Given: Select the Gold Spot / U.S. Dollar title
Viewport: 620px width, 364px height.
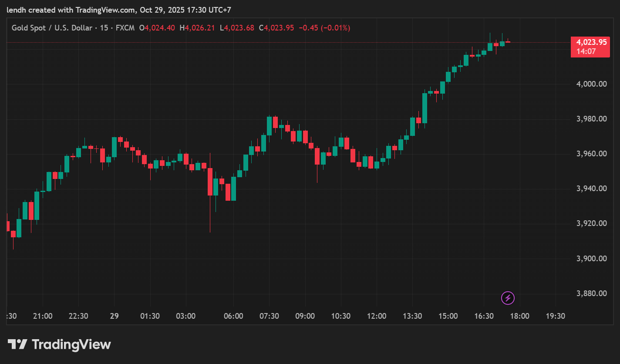Looking at the screenshot, I should (x=51, y=28).
